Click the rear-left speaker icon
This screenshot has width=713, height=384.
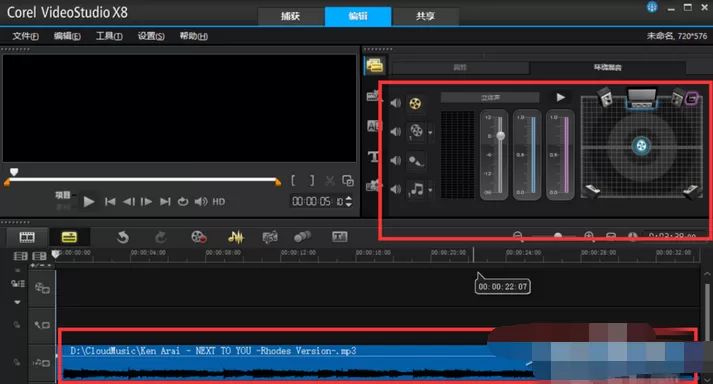[x=592, y=191]
